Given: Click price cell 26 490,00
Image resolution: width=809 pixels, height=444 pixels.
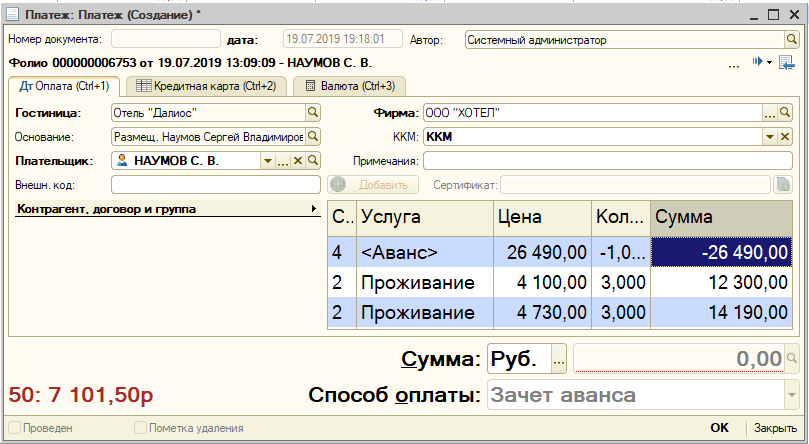Looking at the screenshot, I should [542, 252].
